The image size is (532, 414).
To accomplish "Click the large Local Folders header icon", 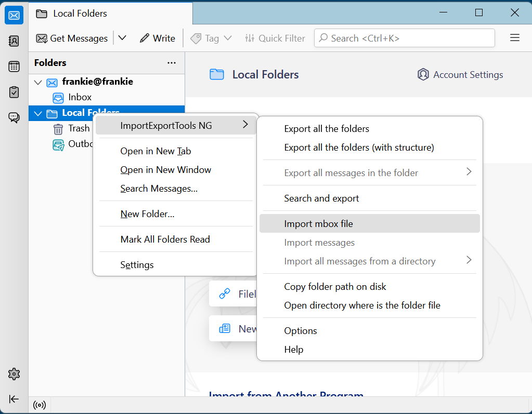I will click(x=217, y=74).
